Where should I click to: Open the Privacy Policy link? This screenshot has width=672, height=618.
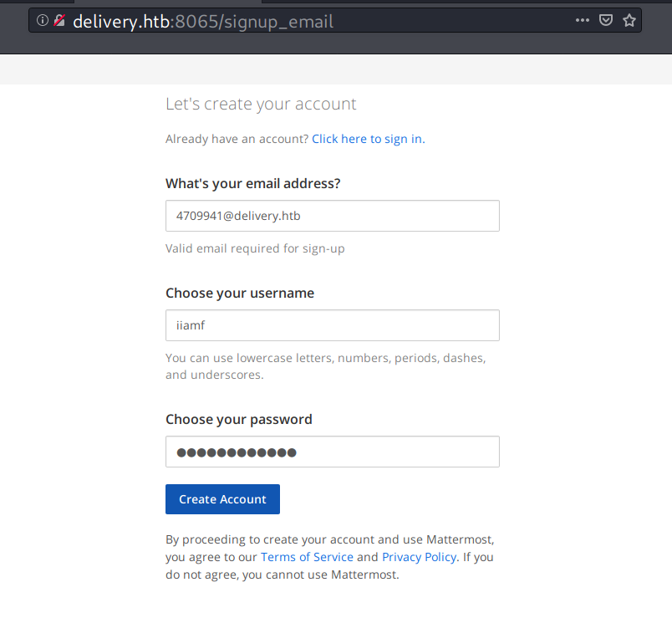419,557
